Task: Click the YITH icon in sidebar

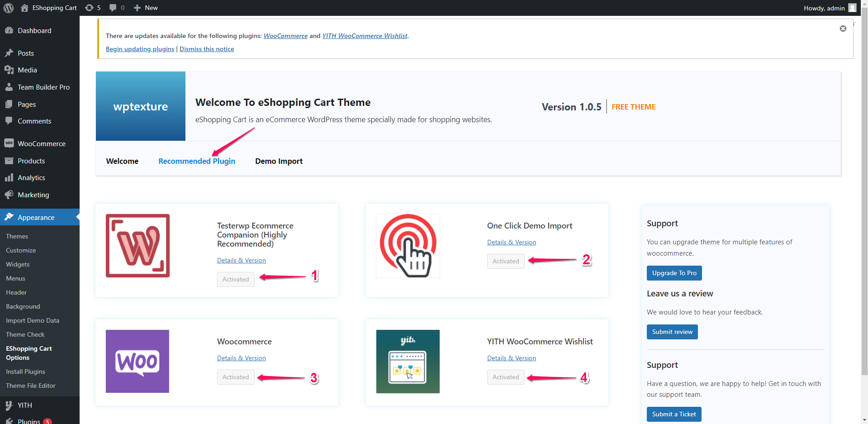Action: 9,405
